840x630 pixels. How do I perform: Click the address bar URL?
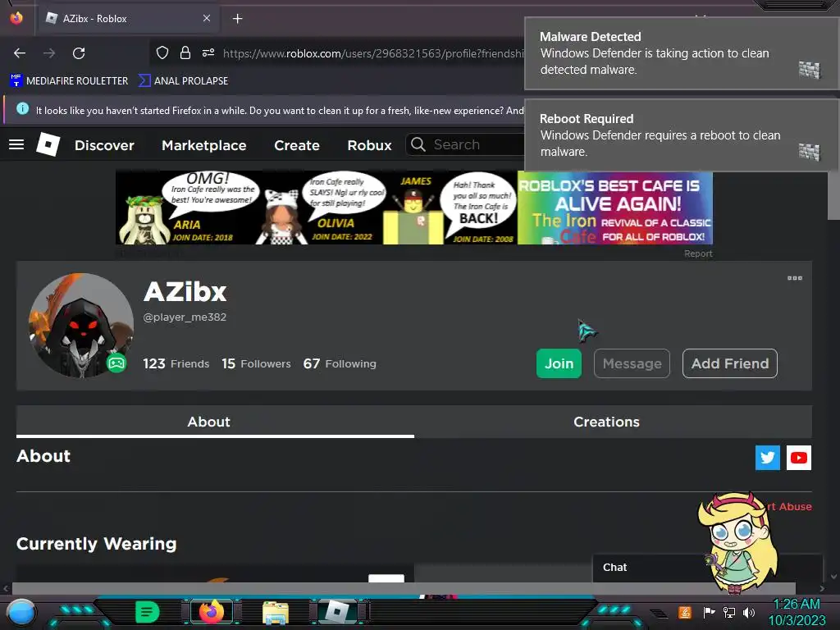(x=373, y=53)
